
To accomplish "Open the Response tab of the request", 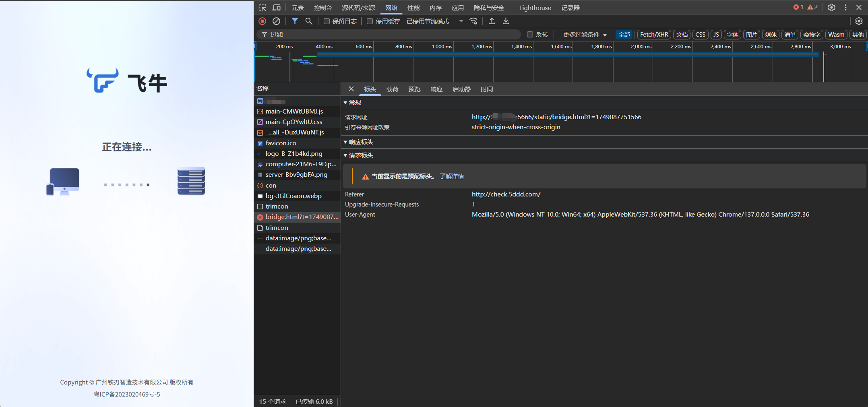I will (436, 89).
